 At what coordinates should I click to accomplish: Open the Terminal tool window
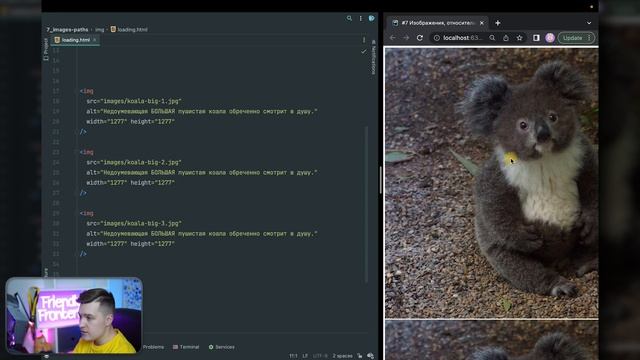click(186, 347)
